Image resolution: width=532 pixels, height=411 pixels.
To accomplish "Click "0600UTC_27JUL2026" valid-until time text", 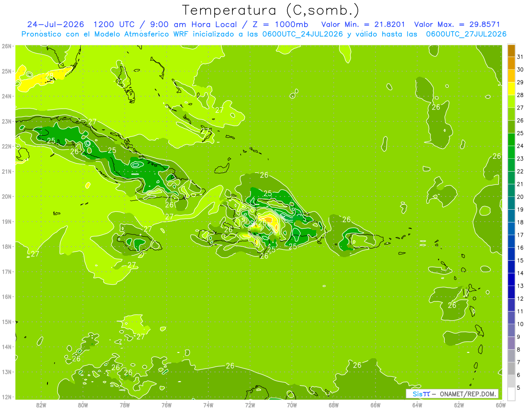I will click(x=466, y=34).
